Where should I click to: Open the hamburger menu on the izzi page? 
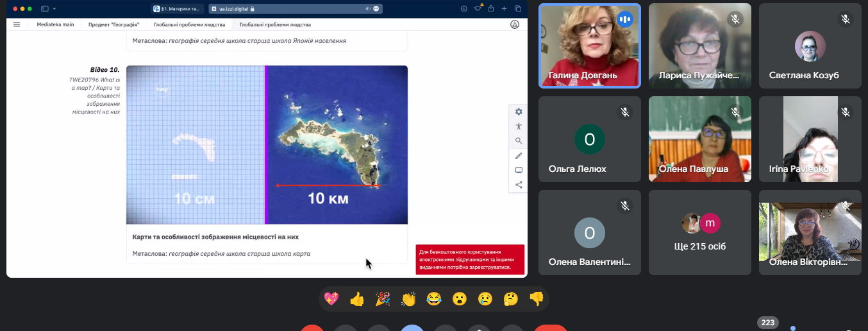17,24
